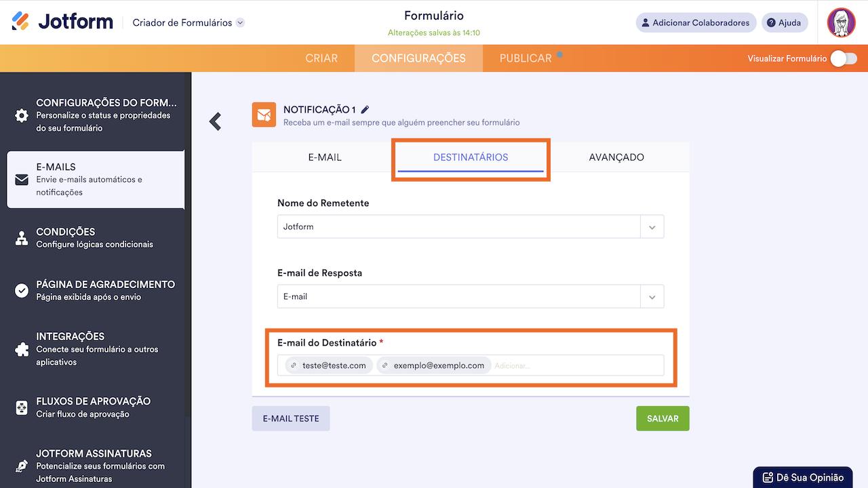Open form settings gear icon in sidebar
Viewport: 868px width, 488px height.
point(22,115)
